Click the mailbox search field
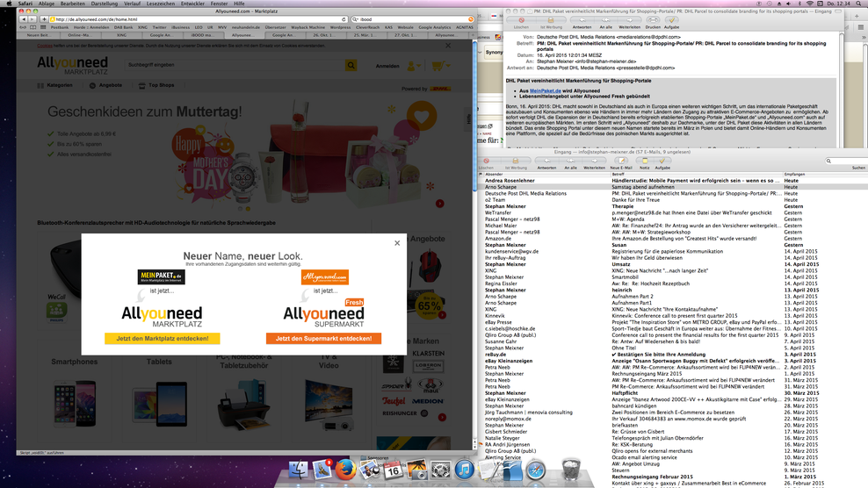 point(846,161)
